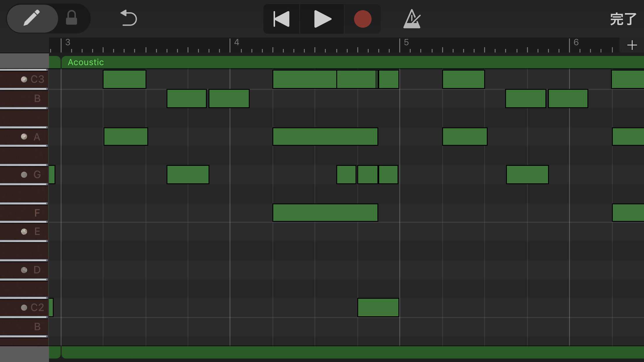Play the C2 fret on the fretboard
Image resolution: width=644 pixels, height=362 pixels.
pyautogui.click(x=24, y=307)
